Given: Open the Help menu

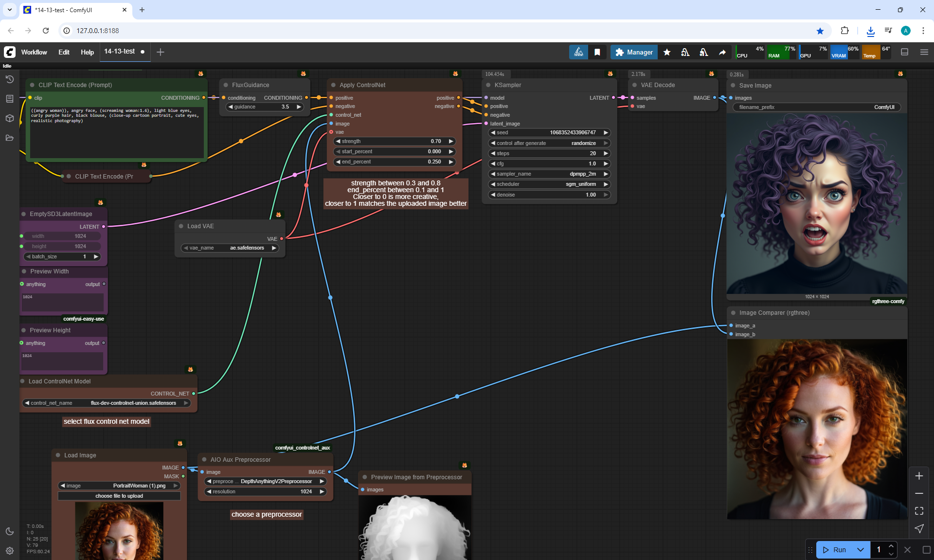Looking at the screenshot, I should [x=87, y=52].
